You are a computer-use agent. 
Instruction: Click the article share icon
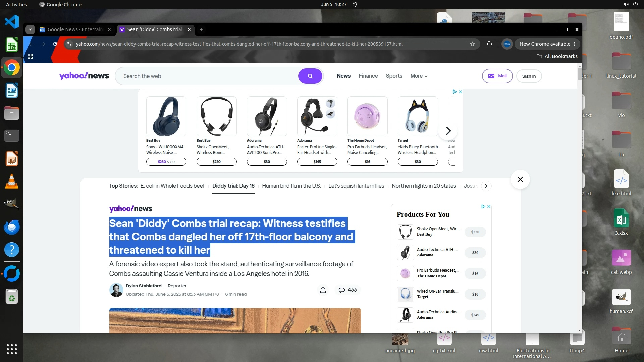[x=323, y=290]
